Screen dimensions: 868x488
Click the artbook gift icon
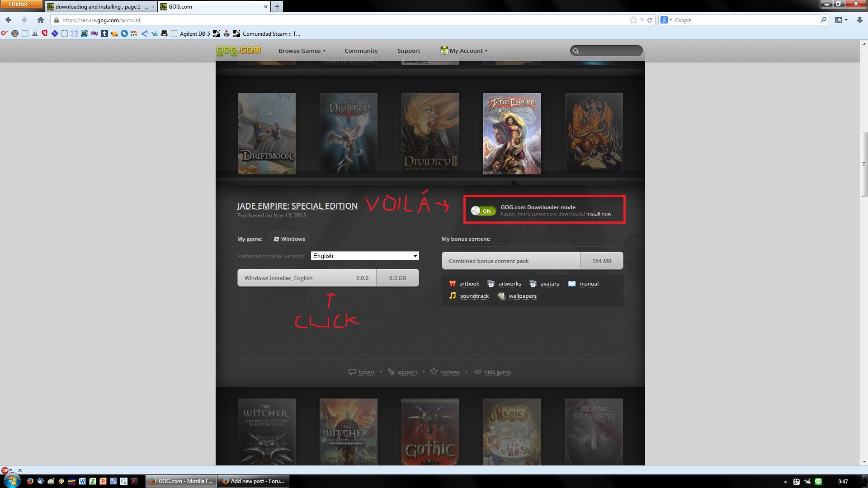point(453,284)
